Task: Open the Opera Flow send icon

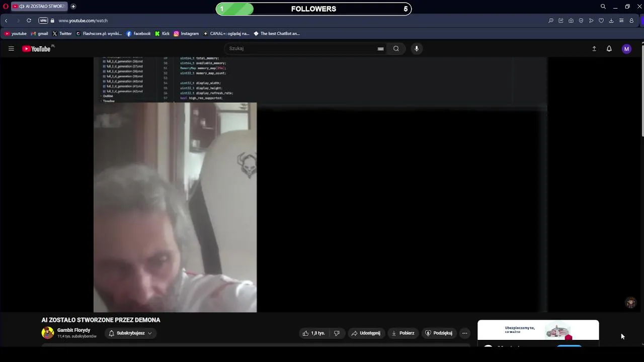Action: click(591, 21)
